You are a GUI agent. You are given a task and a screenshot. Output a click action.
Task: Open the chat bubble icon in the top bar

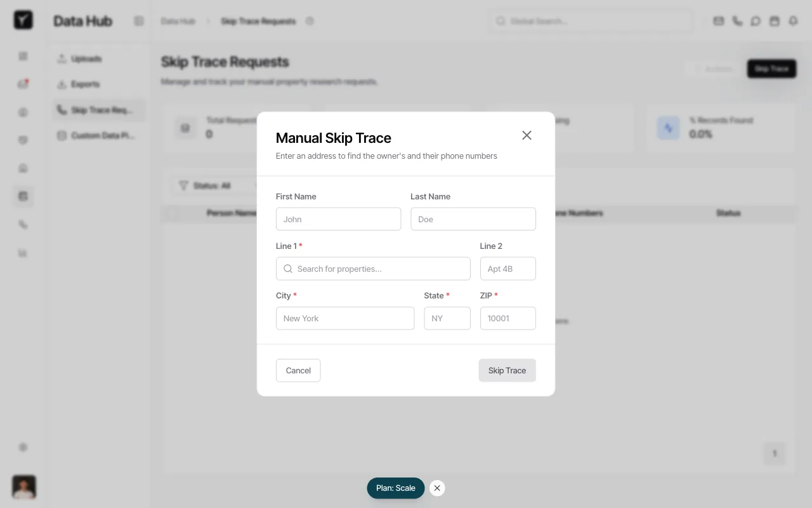pyautogui.click(x=756, y=21)
